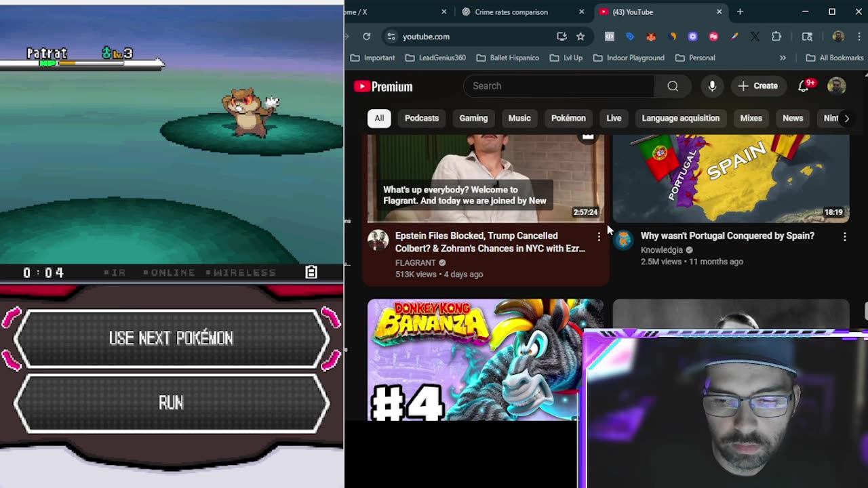
Task: Select the Podcasts filter chip
Action: (x=422, y=118)
